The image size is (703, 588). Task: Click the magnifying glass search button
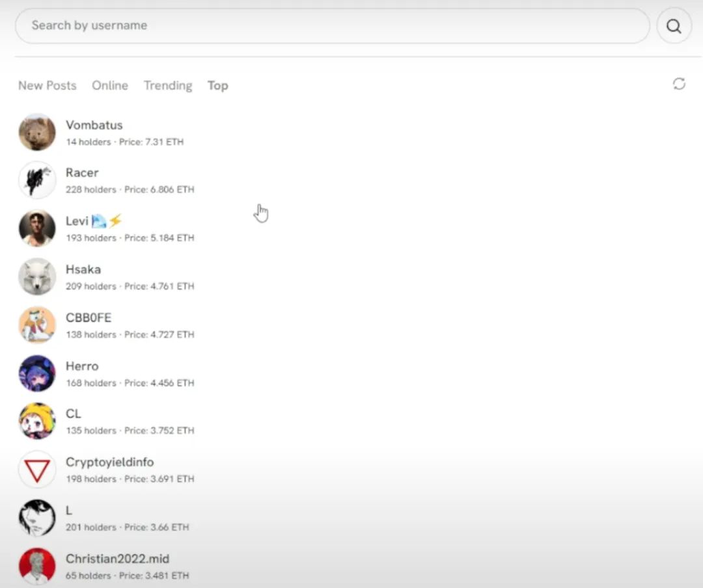674,26
